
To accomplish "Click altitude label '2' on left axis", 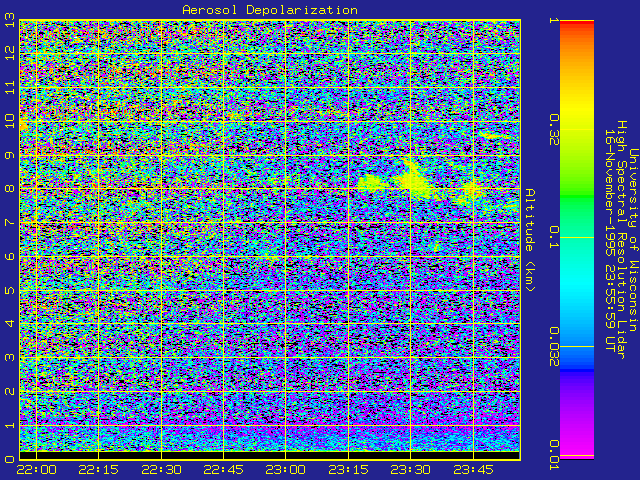I will pyautogui.click(x=10, y=391).
